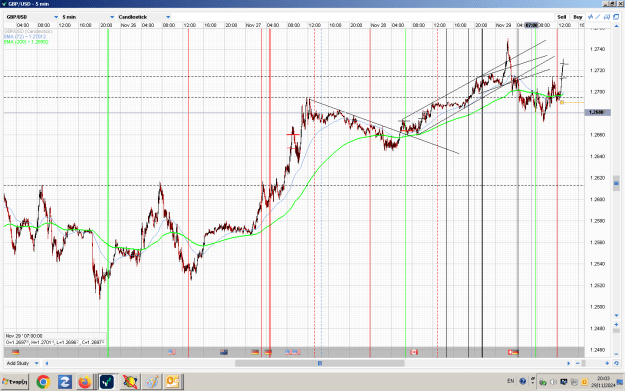Click the Sell button

coord(562,17)
